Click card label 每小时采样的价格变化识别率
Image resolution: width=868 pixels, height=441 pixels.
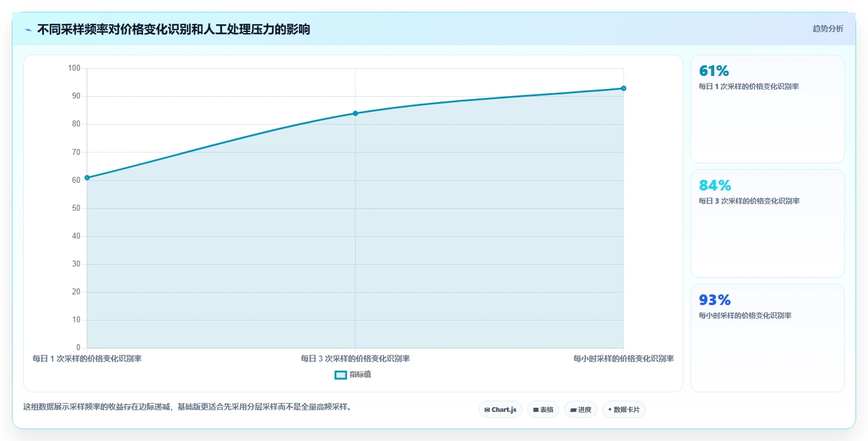point(745,316)
